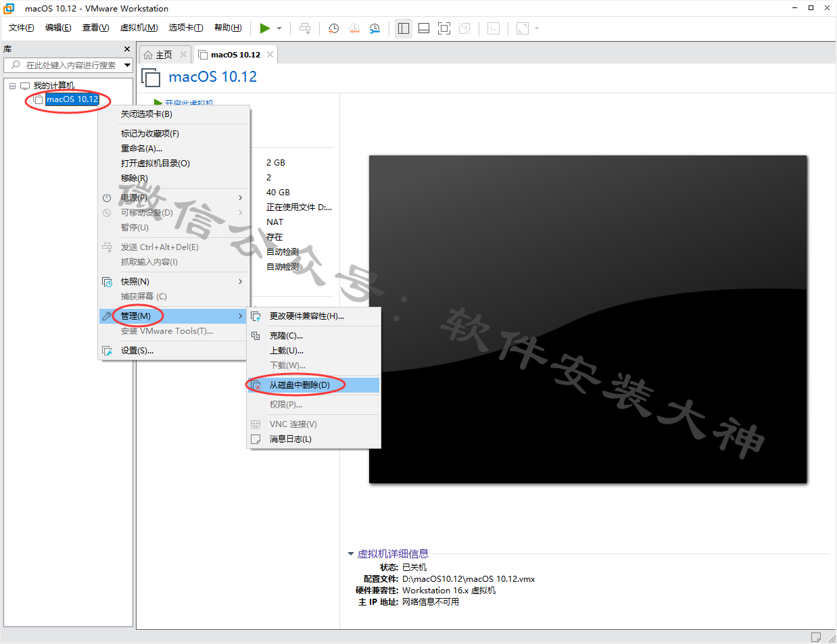Click the message log icon beside 消息日志(L)
Viewport: 837px width, 644px height.
pyautogui.click(x=256, y=439)
